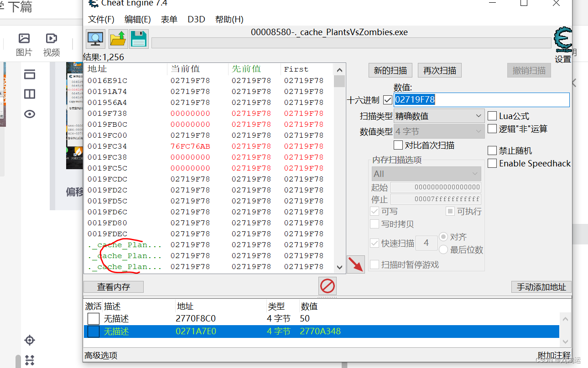Click the eye preview icon in sidebar
The width and height of the screenshot is (588, 368).
click(x=30, y=114)
